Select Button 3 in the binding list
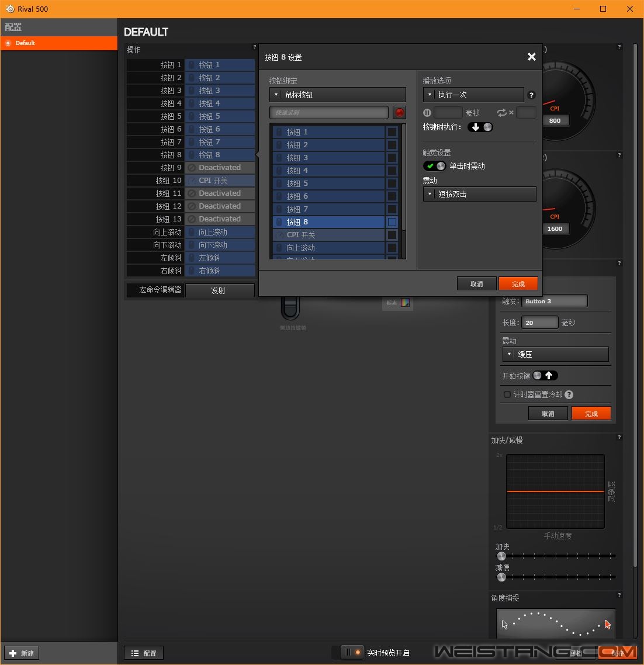This screenshot has width=644, height=665. click(329, 158)
